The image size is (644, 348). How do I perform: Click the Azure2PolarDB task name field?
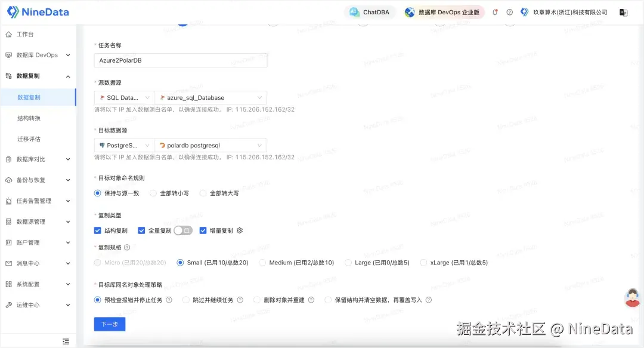179,60
